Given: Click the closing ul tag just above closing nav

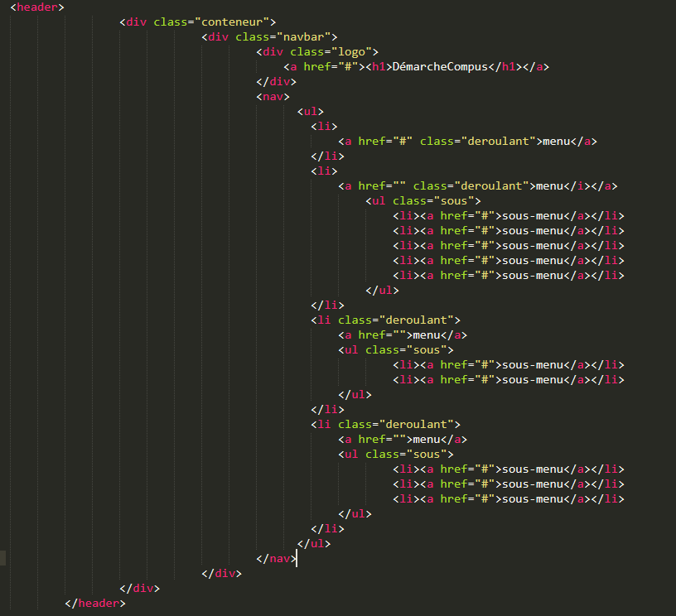Looking at the screenshot, I should click(313, 544).
